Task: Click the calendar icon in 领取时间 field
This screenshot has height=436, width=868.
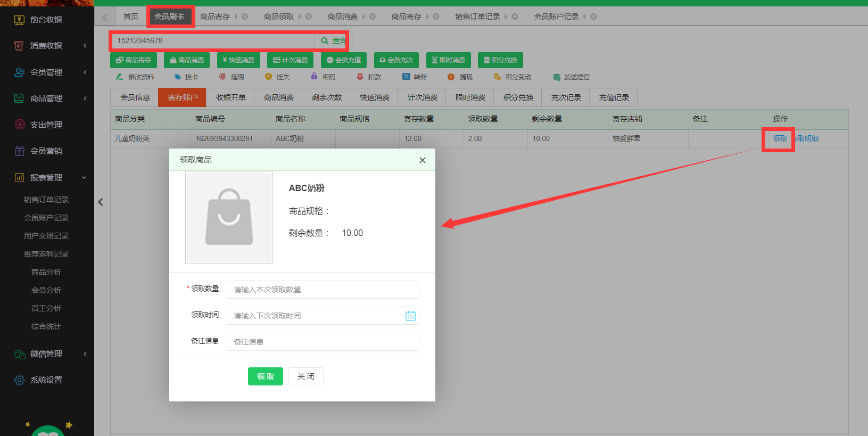Action: tap(410, 316)
